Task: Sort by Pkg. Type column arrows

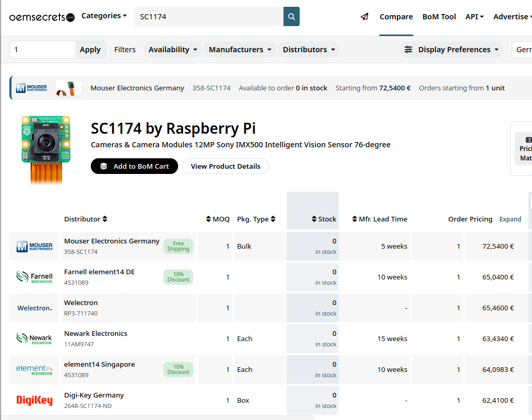Action: tap(273, 219)
